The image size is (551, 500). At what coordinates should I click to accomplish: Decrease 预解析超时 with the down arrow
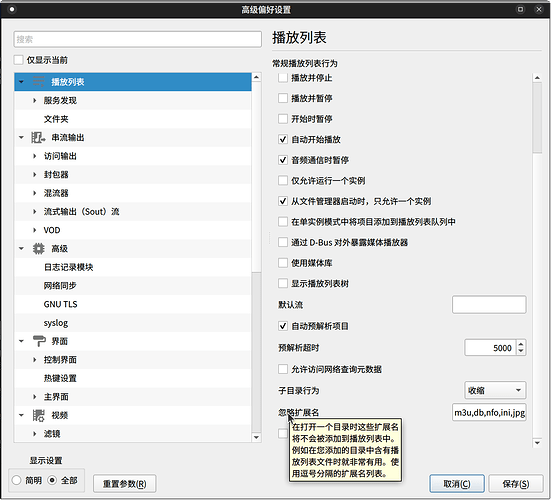521,351
